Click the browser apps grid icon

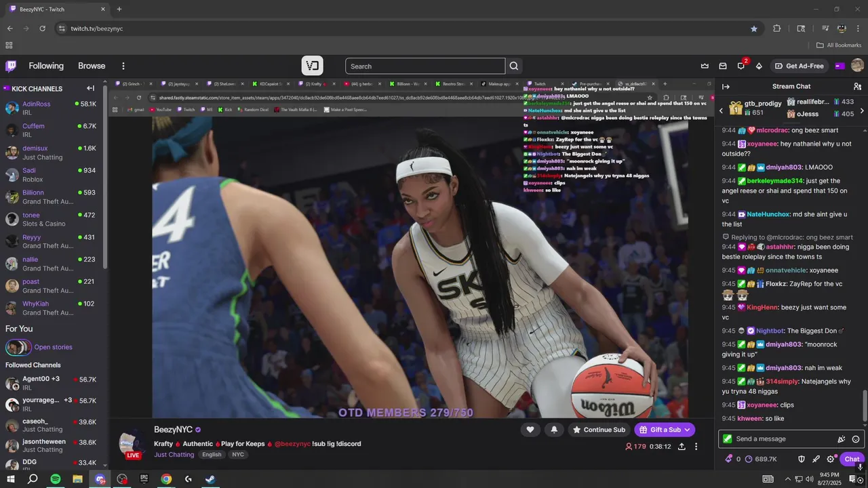pyautogui.click(x=9, y=45)
